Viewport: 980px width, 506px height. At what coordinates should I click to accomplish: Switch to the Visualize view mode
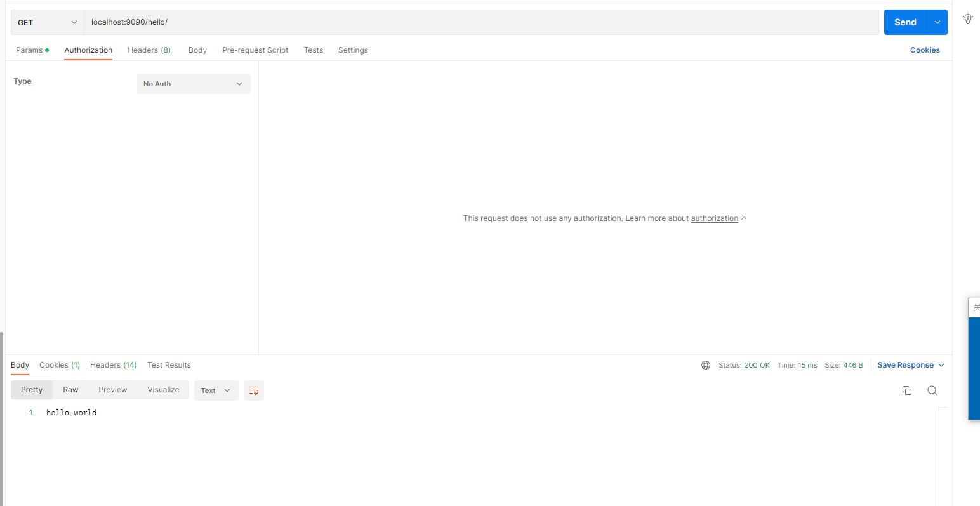(x=163, y=390)
